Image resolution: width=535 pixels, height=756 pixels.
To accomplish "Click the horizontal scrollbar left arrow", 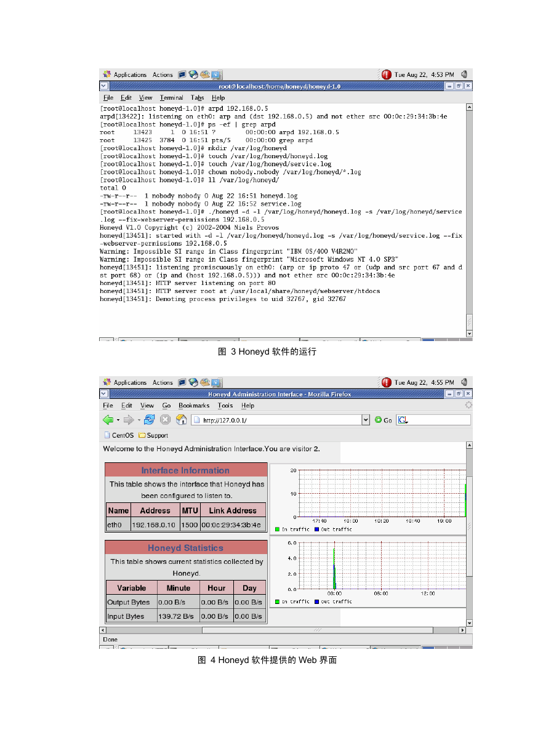I will coord(103,630).
